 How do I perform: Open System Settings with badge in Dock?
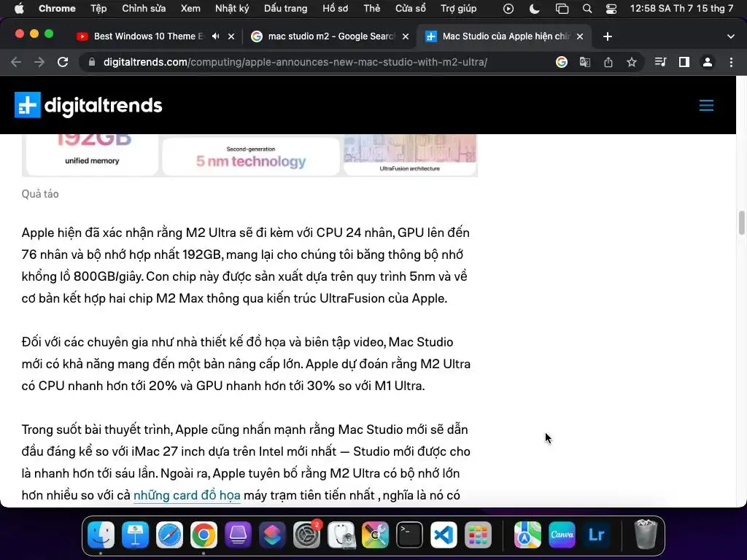point(307,535)
